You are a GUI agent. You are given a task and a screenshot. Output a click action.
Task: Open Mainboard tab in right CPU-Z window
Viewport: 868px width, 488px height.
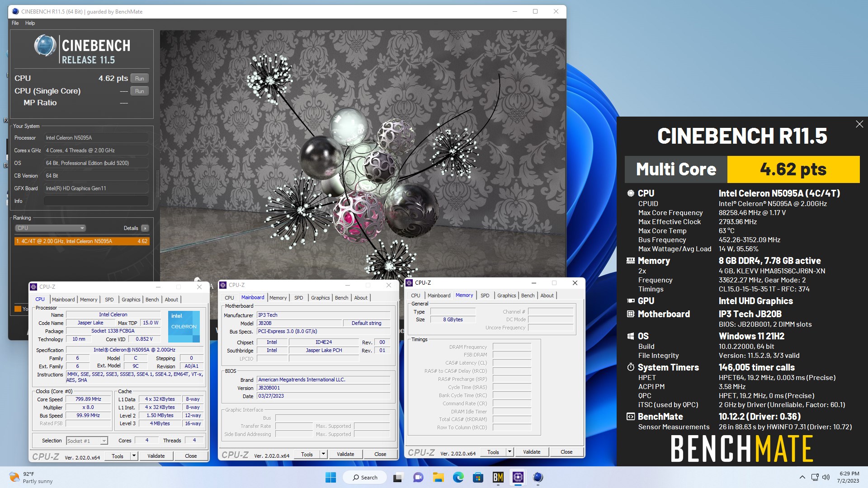439,296
